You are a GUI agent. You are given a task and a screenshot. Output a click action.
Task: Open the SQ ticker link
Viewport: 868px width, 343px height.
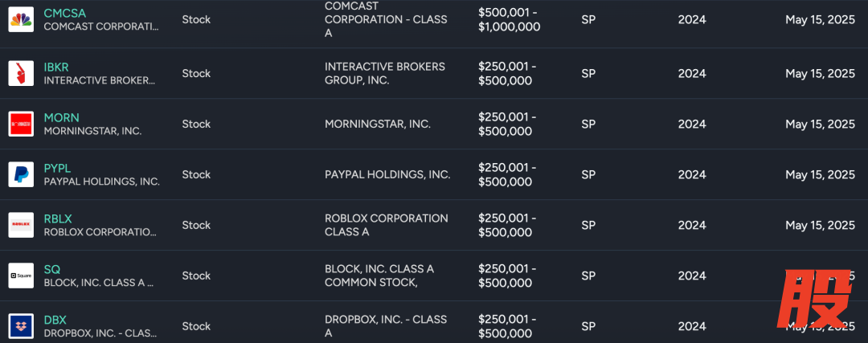point(52,269)
